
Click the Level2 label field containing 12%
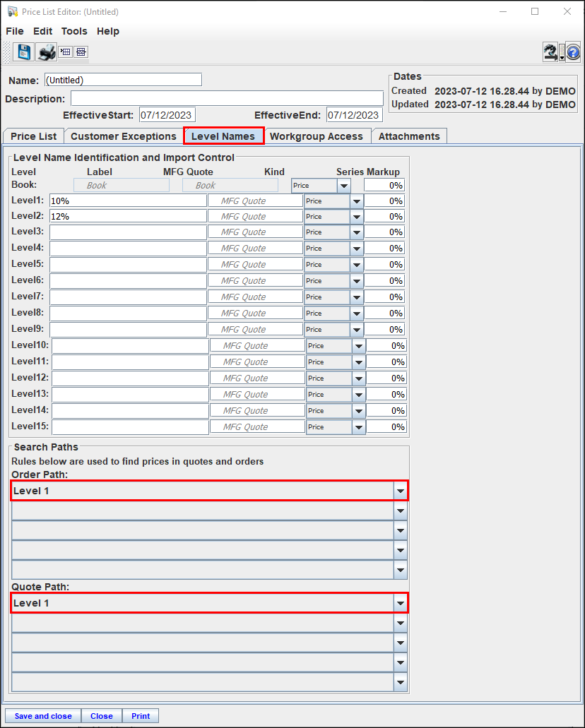129,216
